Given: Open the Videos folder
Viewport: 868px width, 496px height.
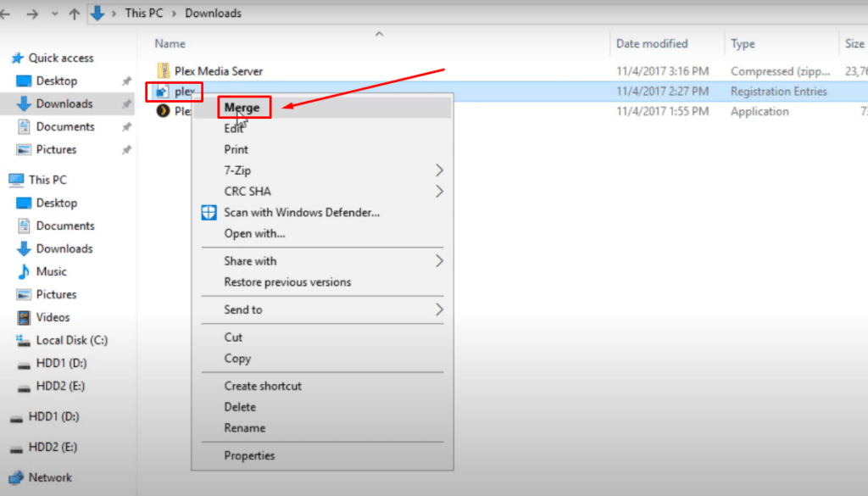Looking at the screenshot, I should [x=53, y=318].
